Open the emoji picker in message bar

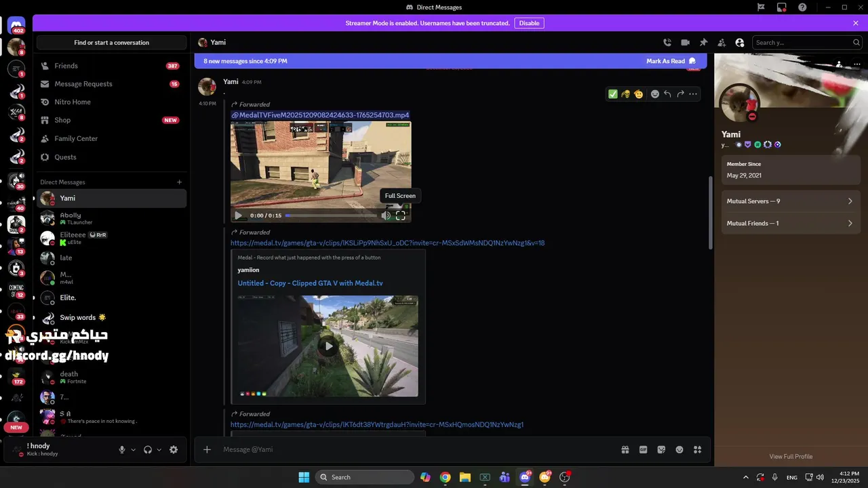pos(679,449)
